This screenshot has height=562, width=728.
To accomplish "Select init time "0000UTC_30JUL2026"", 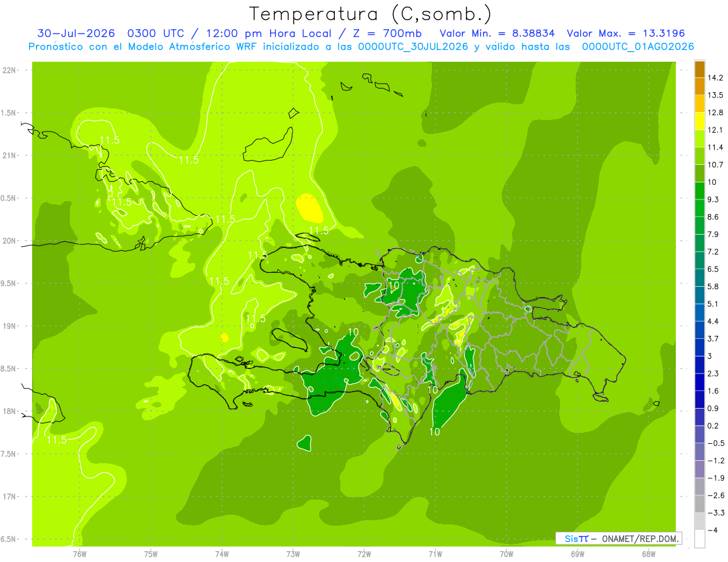I will tap(413, 47).
